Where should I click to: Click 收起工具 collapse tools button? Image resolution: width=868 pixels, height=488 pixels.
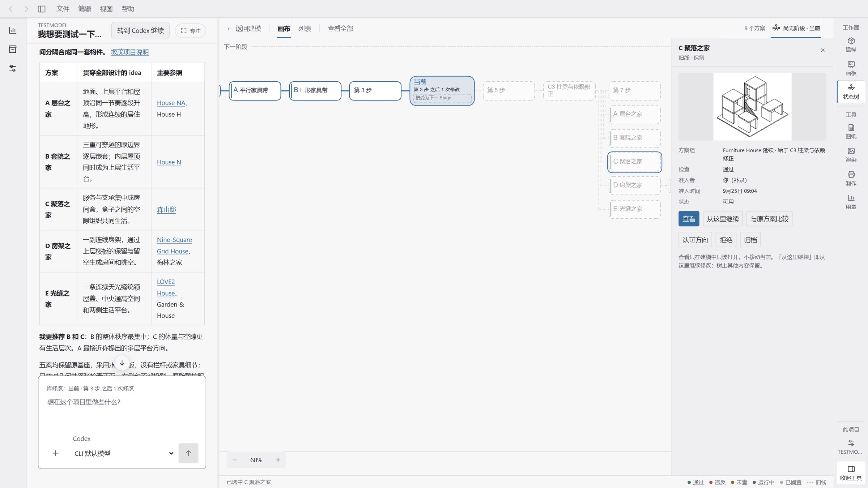(851, 473)
